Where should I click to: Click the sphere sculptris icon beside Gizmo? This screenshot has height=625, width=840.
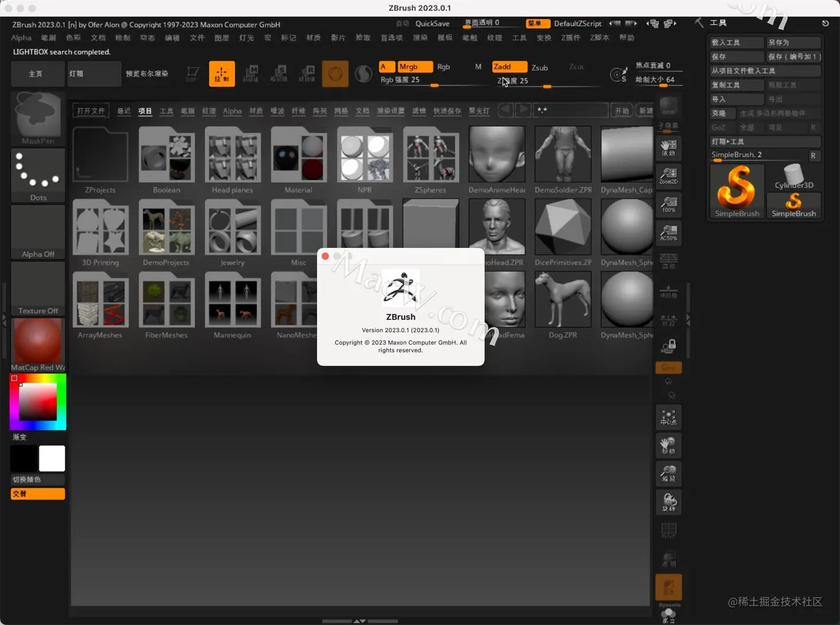363,74
